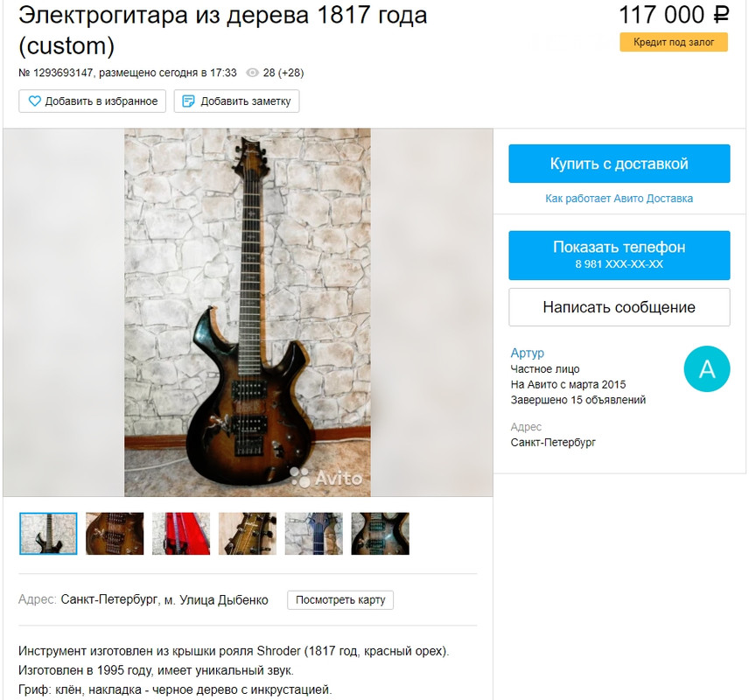Click the Добавить в избранное label text

pyautogui.click(x=101, y=101)
